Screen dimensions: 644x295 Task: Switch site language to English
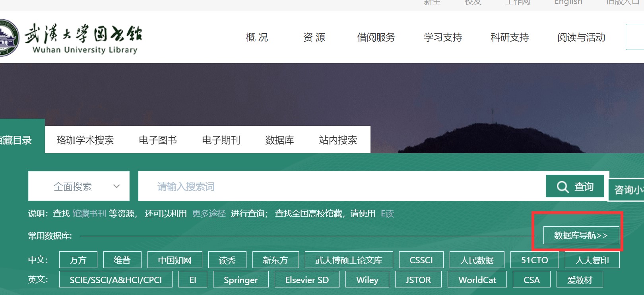(x=568, y=2)
